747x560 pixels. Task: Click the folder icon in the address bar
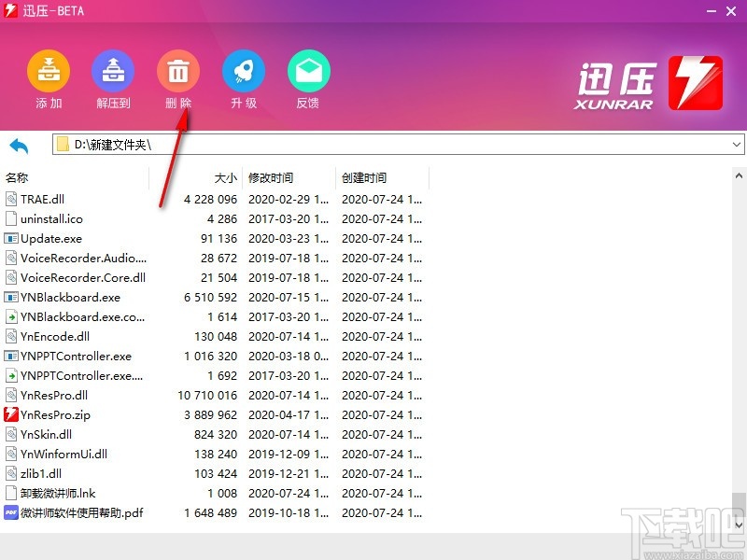click(63, 146)
